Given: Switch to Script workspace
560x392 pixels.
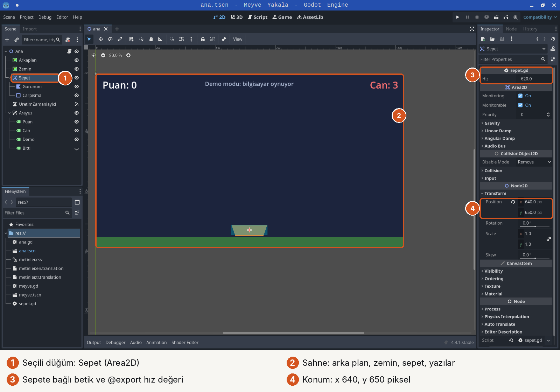Looking at the screenshot, I should (x=258, y=17).
